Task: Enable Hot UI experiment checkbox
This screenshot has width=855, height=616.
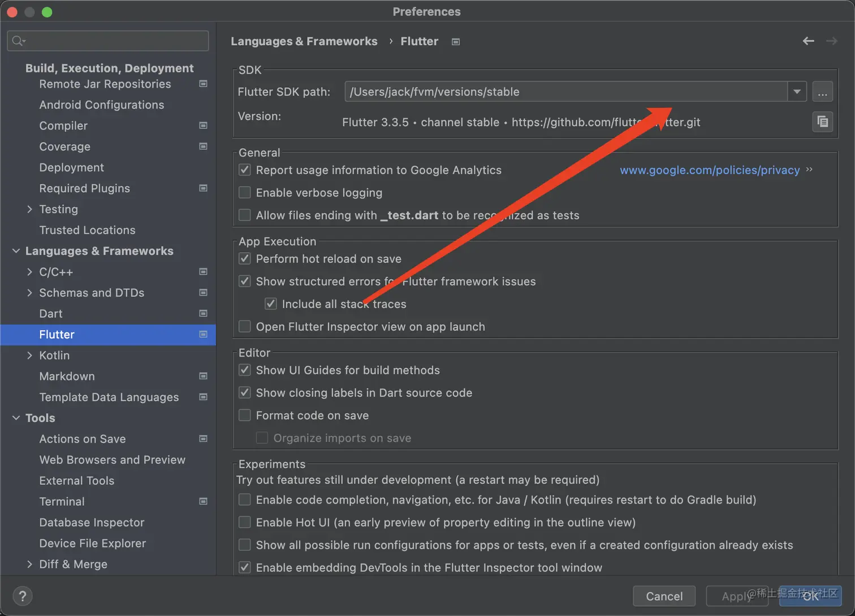Action: point(245,522)
